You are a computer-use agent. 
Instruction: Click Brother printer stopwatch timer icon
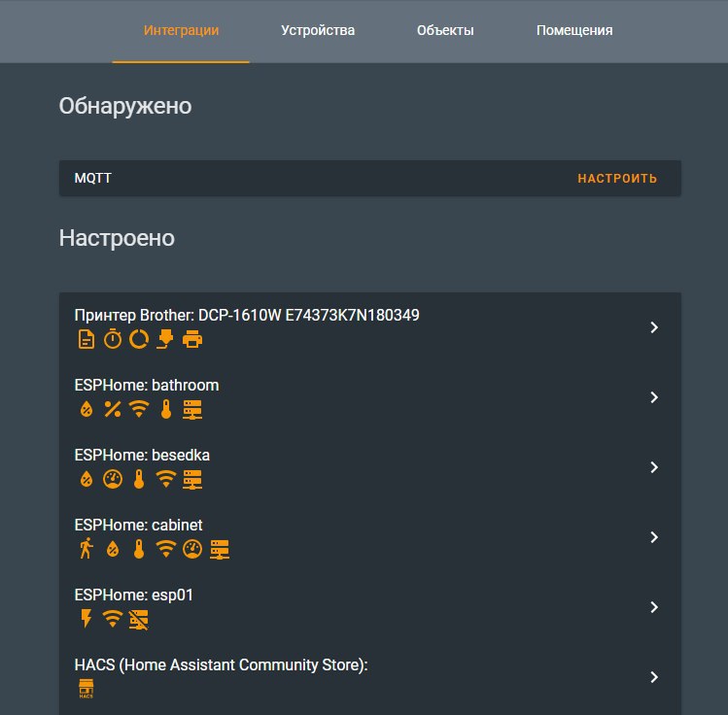(x=113, y=339)
